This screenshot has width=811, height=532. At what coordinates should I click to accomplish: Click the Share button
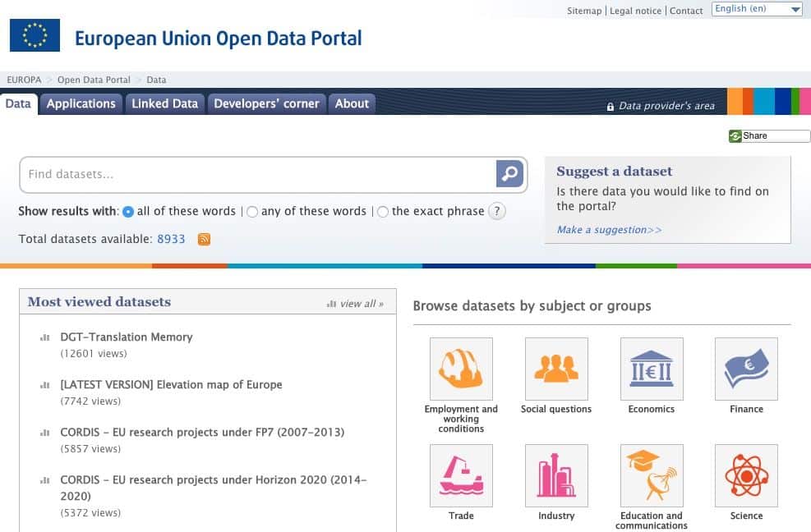[x=769, y=136]
